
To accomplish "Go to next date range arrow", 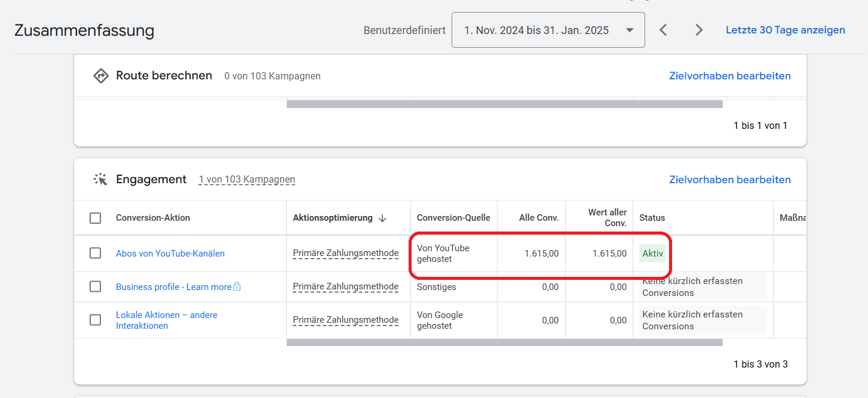I will click(x=699, y=30).
